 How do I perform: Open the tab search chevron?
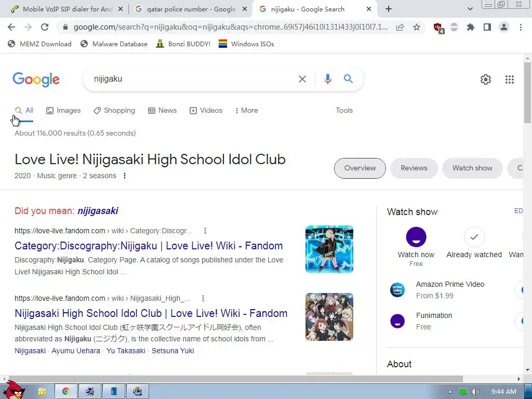pyautogui.click(x=470, y=9)
